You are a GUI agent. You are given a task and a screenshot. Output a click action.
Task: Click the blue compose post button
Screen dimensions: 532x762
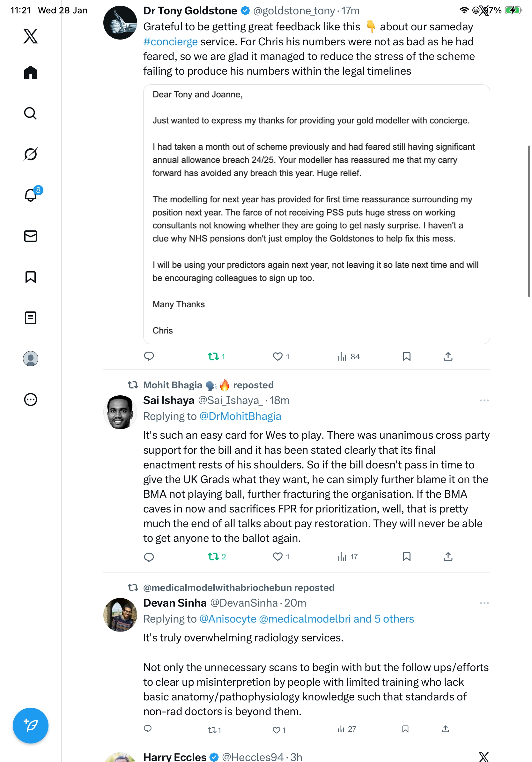pos(31,725)
